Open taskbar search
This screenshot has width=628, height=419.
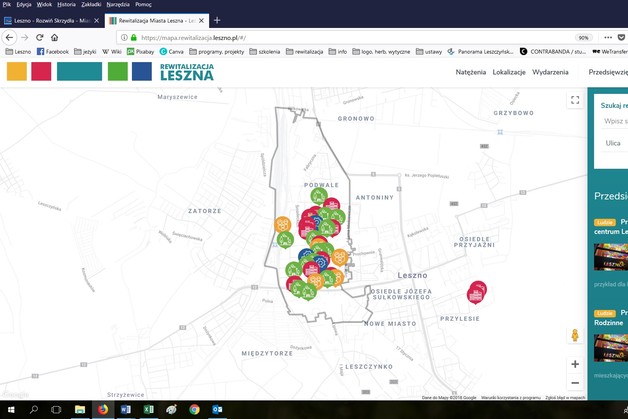[34, 409]
